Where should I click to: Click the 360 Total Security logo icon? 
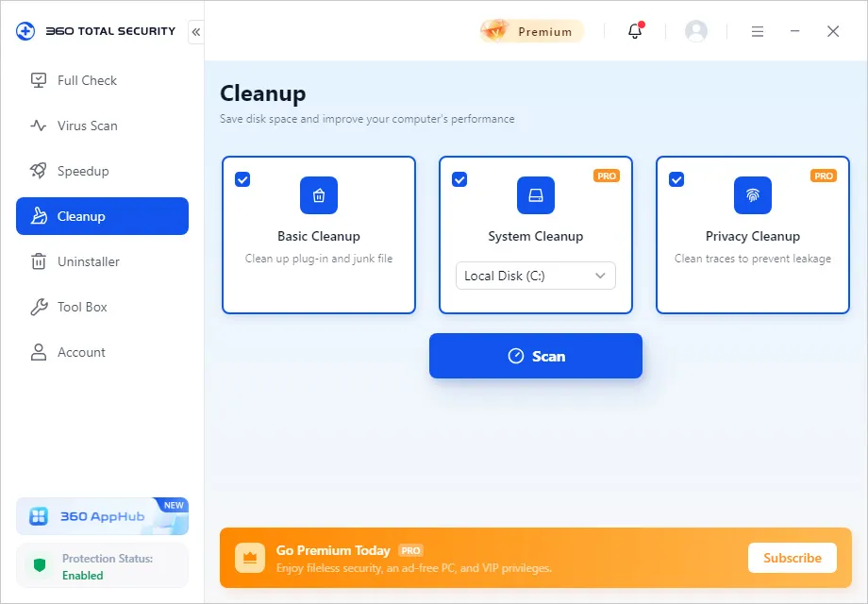[x=25, y=31]
